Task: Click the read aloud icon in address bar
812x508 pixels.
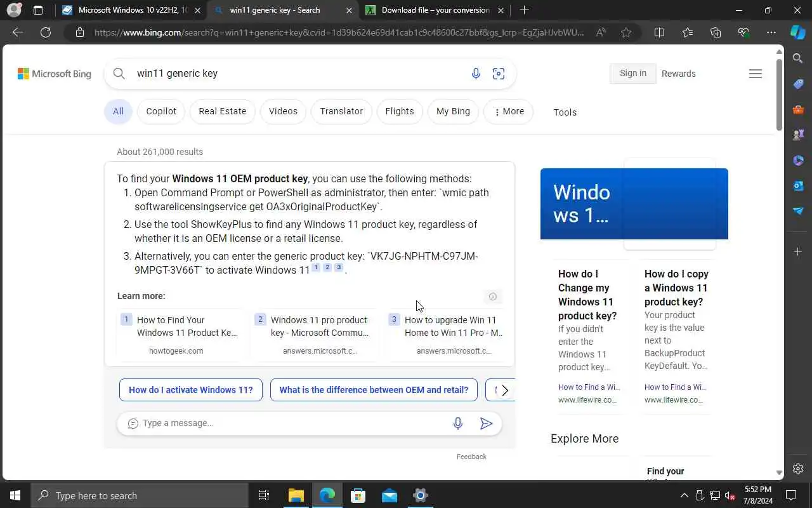Action: [601, 32]
